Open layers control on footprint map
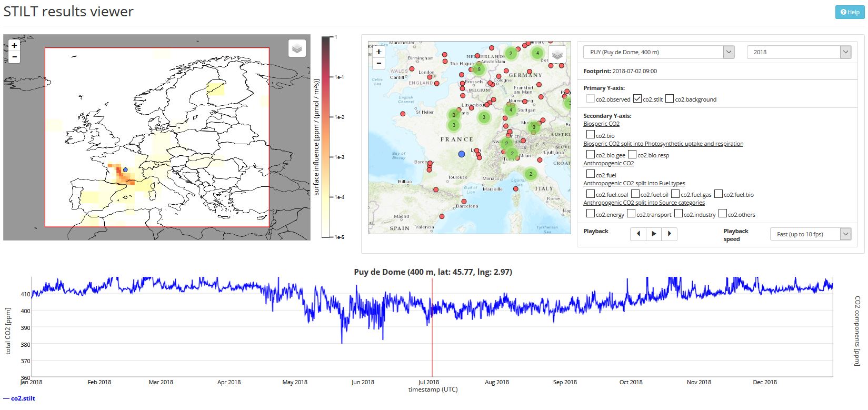 tap(297, 48)
